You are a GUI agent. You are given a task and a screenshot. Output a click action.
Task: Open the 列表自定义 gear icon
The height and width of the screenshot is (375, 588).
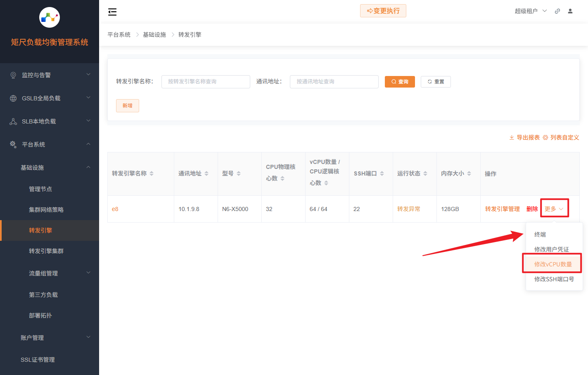pyautogui.click(x=545, y=137)
